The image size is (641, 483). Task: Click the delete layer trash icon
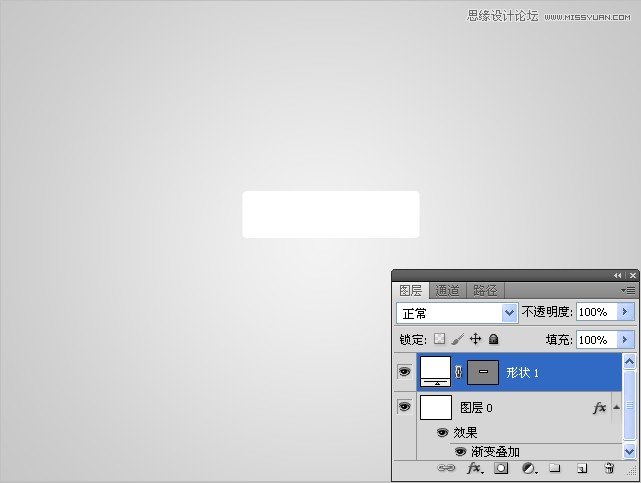(609, 468)
